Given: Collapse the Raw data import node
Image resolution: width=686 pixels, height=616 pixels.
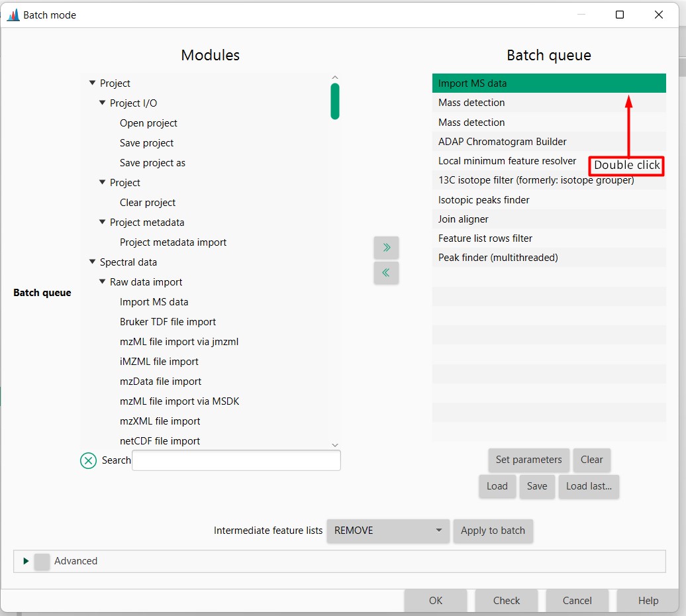Looking at the screenshot, I should [101, 282].
